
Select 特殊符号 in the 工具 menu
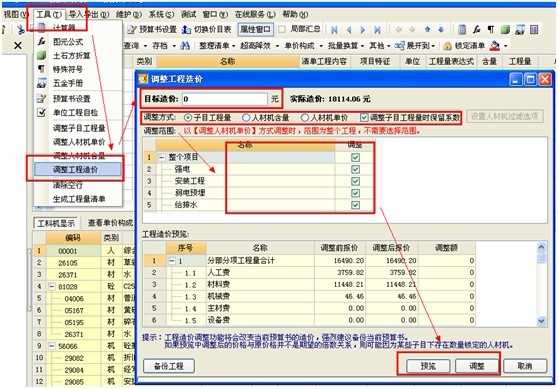pyautogui.click(x=68, y=70)
